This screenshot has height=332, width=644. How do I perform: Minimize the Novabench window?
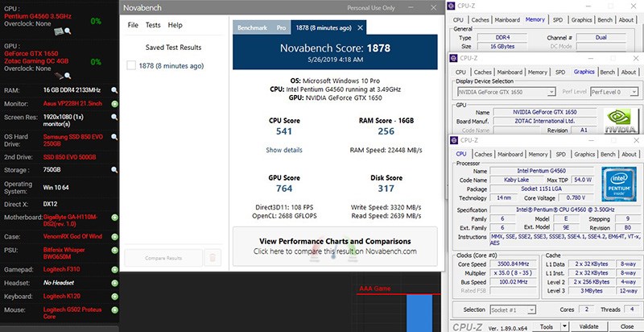click(x=411, y=7)
